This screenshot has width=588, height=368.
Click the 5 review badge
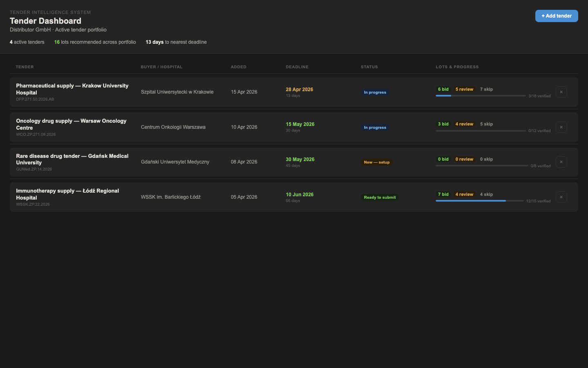coord(464,89)
